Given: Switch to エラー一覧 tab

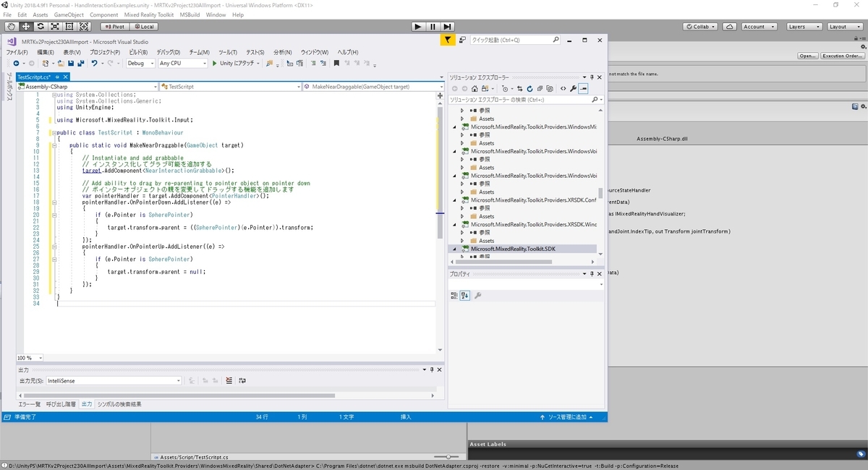Looking at the screenshot, I should pos(30,404).
